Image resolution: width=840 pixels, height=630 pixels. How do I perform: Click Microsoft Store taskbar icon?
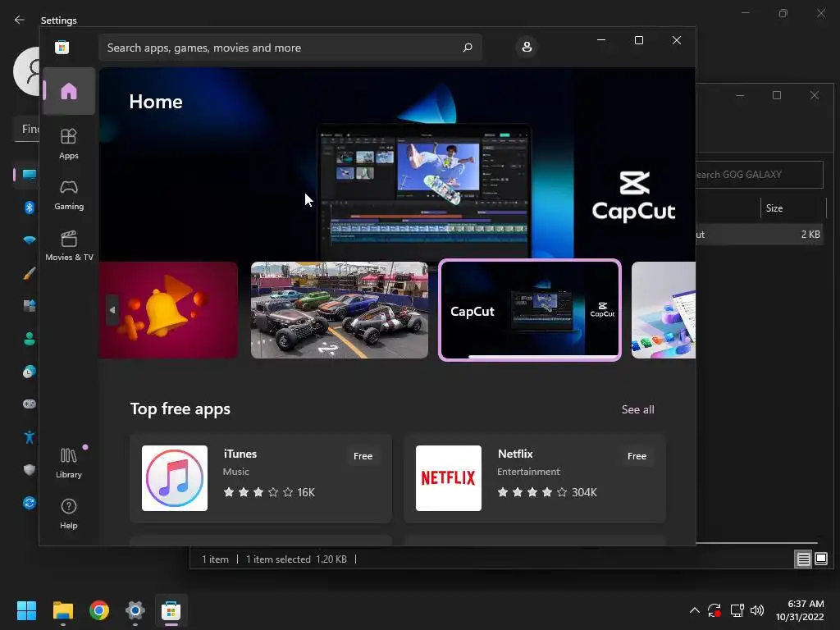point(171,610)
